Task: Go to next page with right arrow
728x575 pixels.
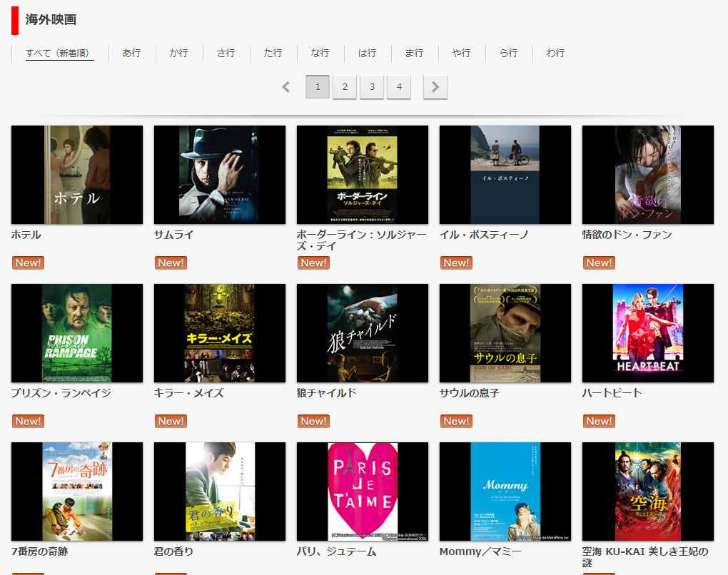Action: [435, 87]
